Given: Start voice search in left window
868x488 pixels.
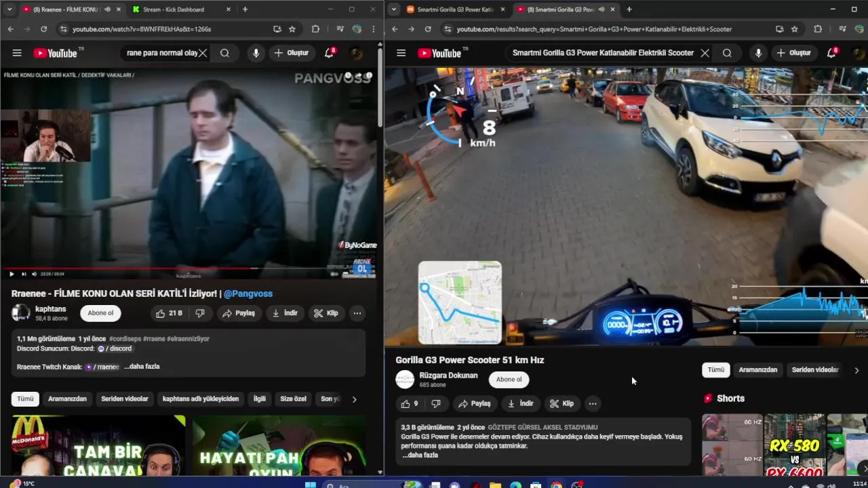Looking at the screenshot, I should (256, 53).
